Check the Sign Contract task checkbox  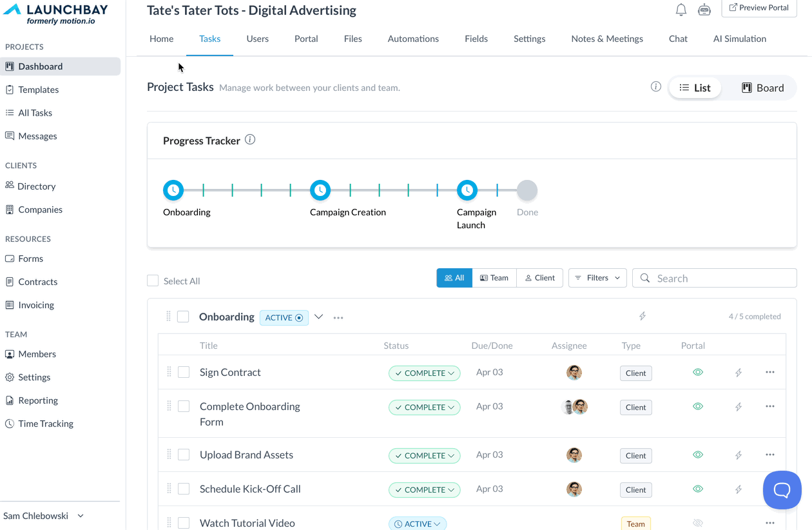[x=184, y=372]
